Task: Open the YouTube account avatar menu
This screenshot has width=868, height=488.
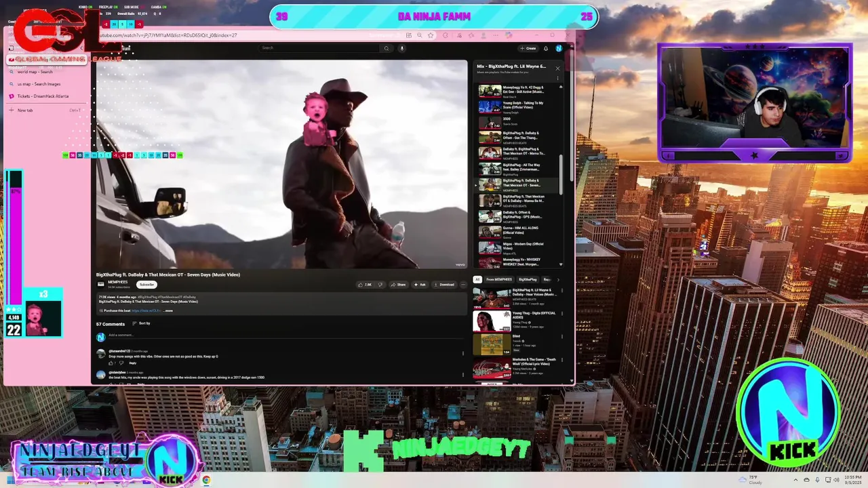Action: tap(558, 48)
